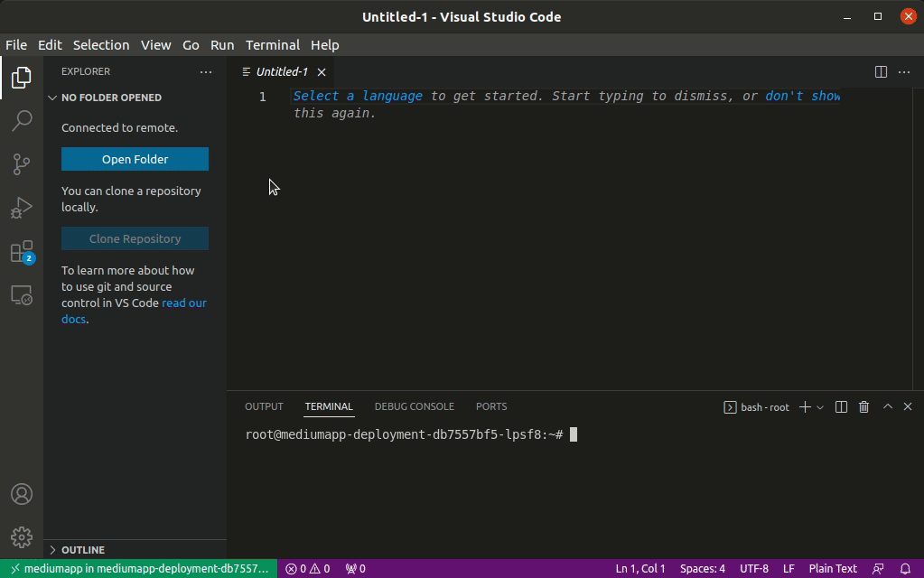
Task: Change encoding via UTF-8 status item
Action: tap(753, 569)
